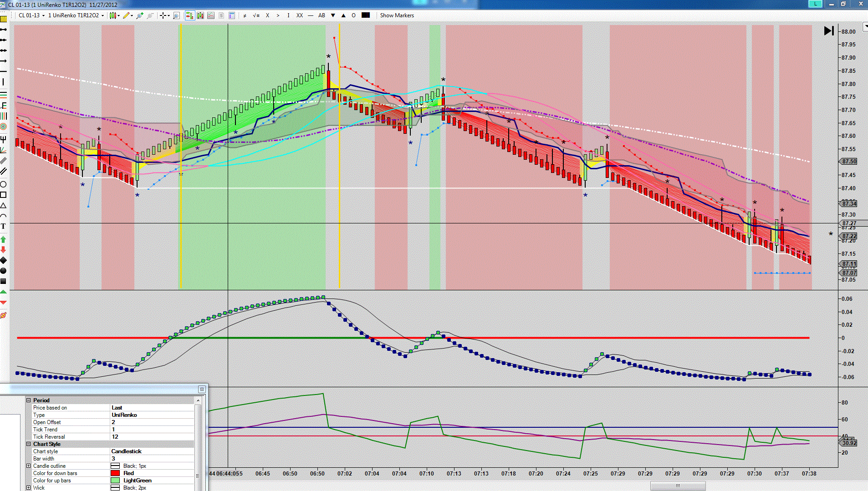The height and width of the screenshot is (491, 868).
Task: Select the Fibonacci retracements tool
Action: pyautogui.click(x=4, y=95)
